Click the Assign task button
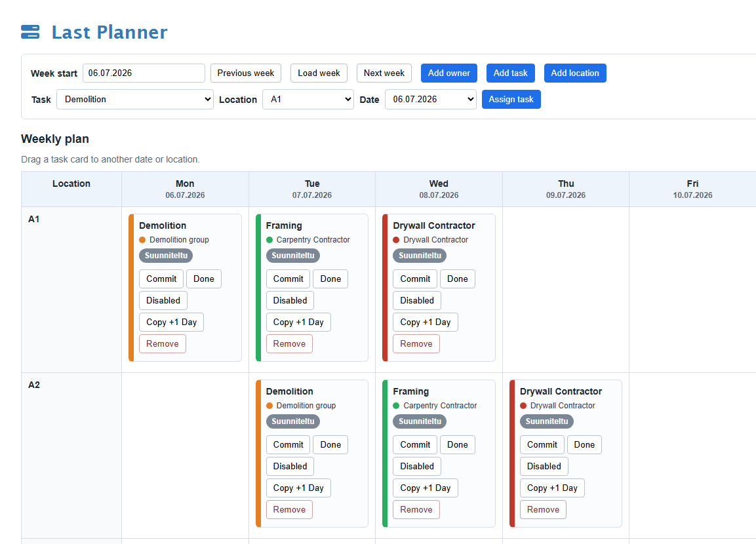This screenshot has height=544, width=756. [x=511, y=99]
